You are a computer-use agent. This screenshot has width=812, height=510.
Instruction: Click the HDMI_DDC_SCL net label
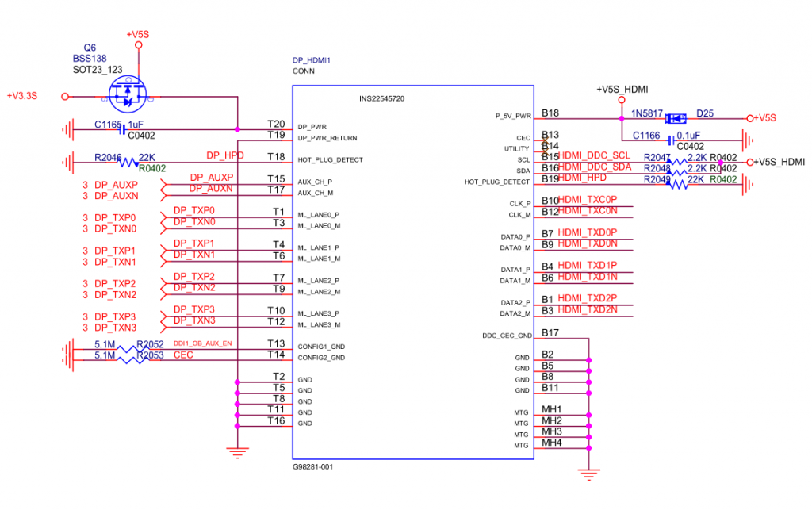pos(595,155)
